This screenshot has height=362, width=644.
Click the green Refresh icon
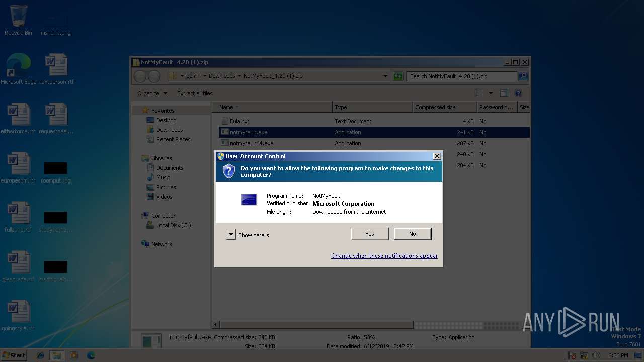(x=398, y=76)
